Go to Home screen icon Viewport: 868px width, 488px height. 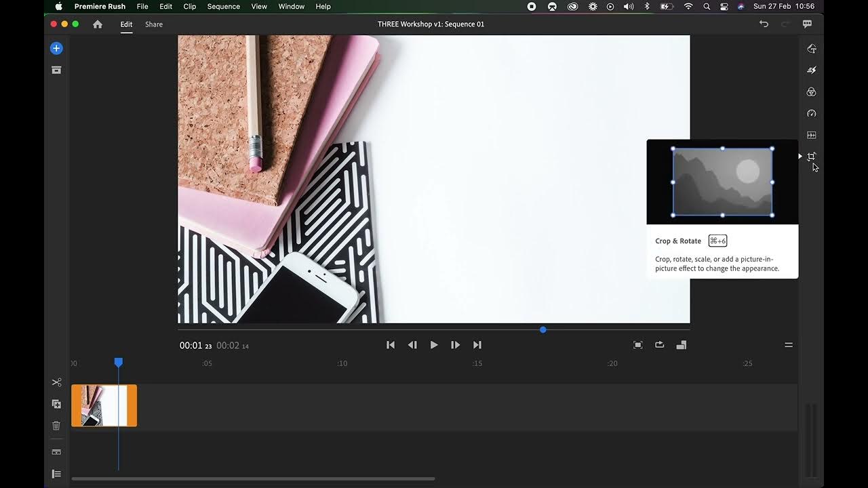[x=98, y=24]
